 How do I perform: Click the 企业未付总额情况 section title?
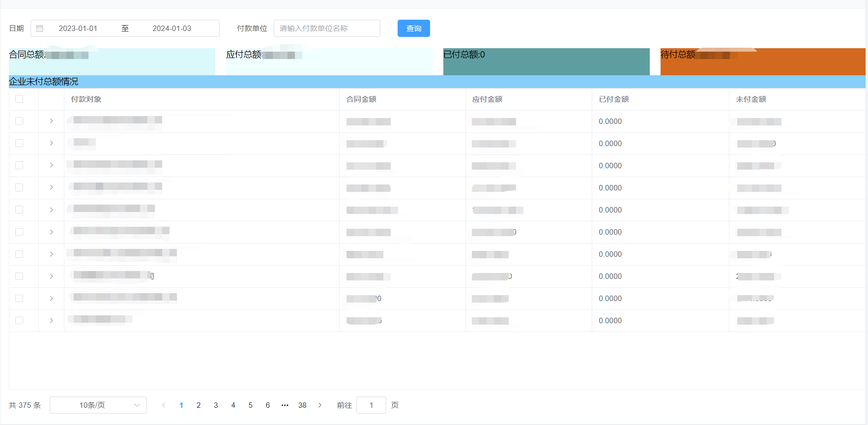[44, 82]
